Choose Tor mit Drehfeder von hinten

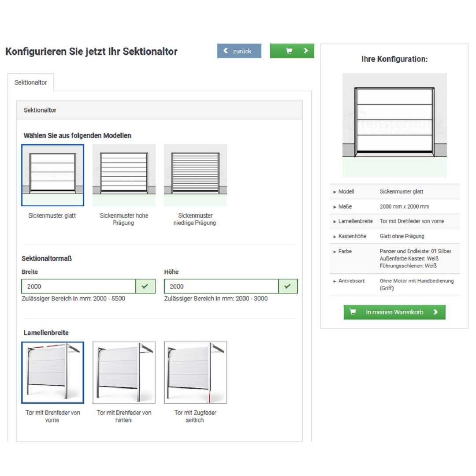[x=124, y=372]
